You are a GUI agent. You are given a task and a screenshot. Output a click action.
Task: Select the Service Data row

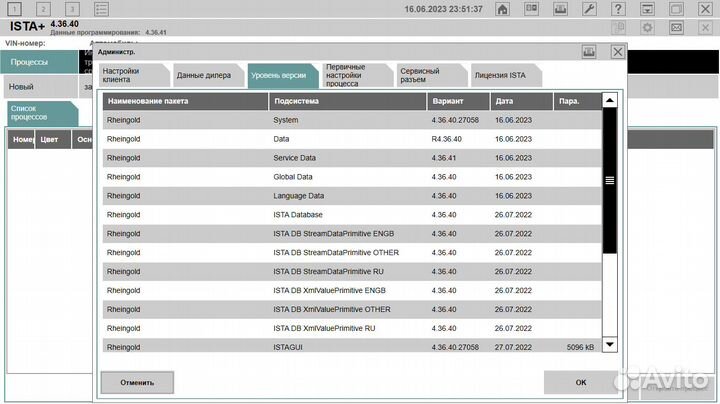click(x=352, y=158)
